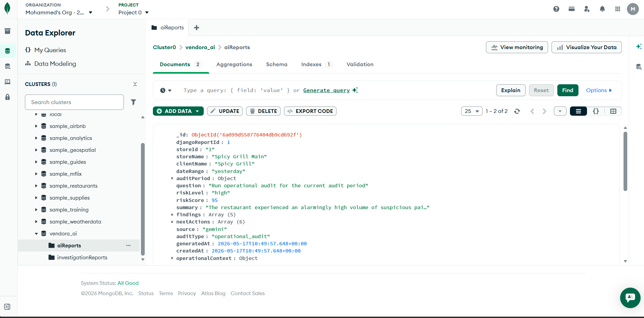
Task: Open the investigationReports collection
Action: click(82, 258)
